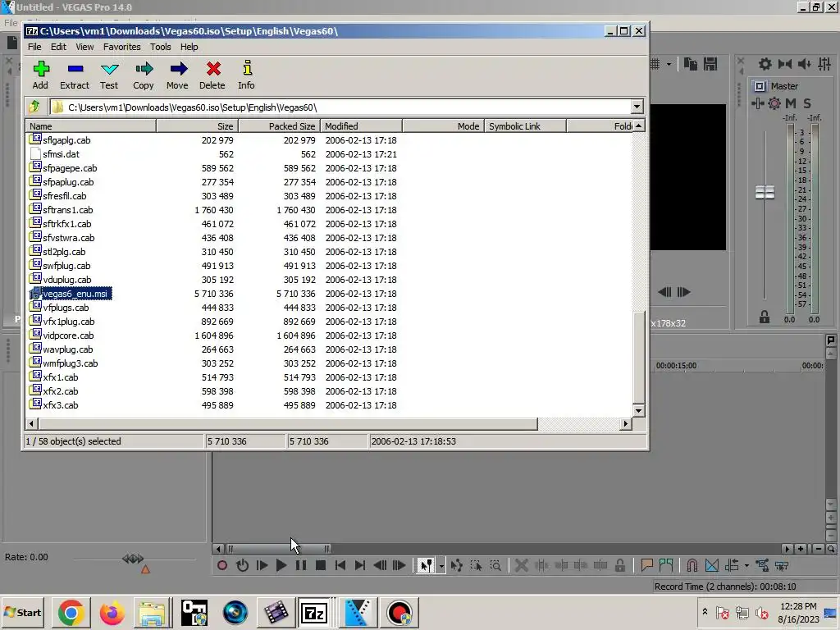Open the View menu in 7-Zip
The image size is (840, 630).
[84, 47]
